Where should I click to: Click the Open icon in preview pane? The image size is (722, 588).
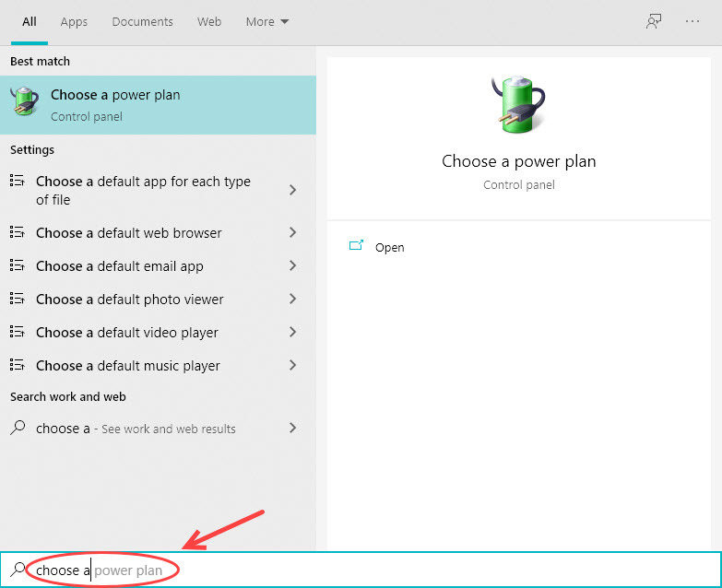[356, 247]
